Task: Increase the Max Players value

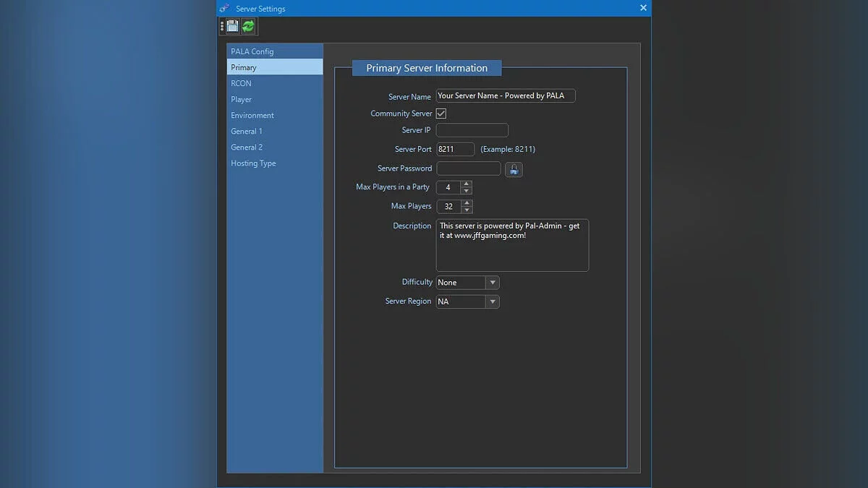Action: 467,202
